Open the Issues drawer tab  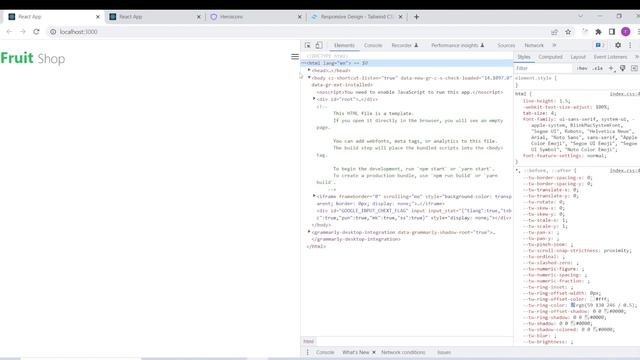tap(444, 352)
